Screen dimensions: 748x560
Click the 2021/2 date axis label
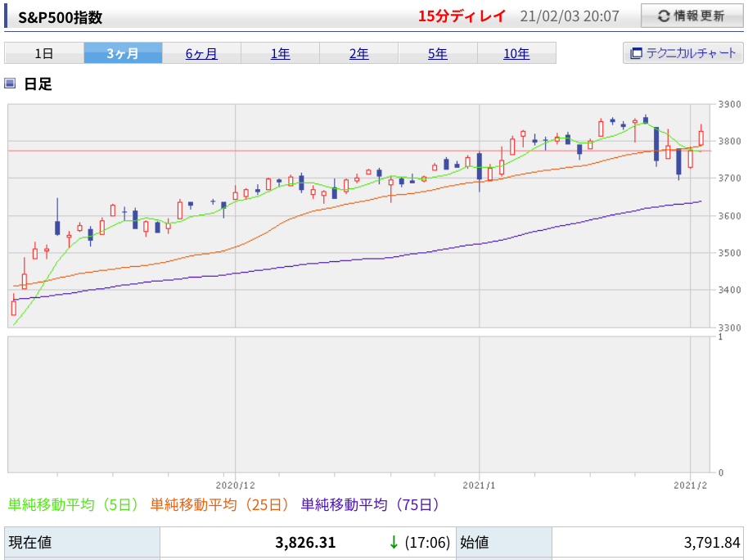coord(690,485)
